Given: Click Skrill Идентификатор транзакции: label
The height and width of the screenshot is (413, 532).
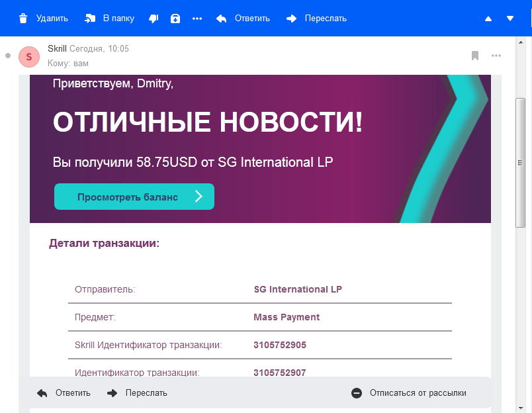Looking at the screenshot, I should 148,345.
